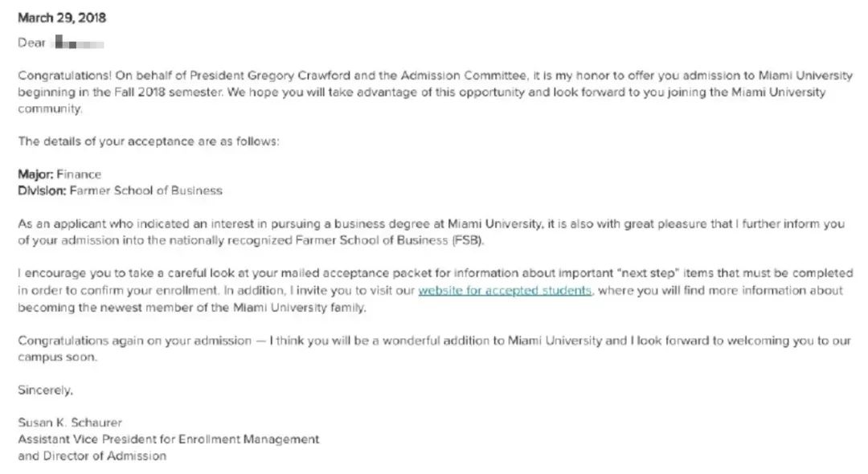The height and width of the screenshot is (474, 868).
Task: Click the 'Sincerely,' closing
Action: (45, 390)
